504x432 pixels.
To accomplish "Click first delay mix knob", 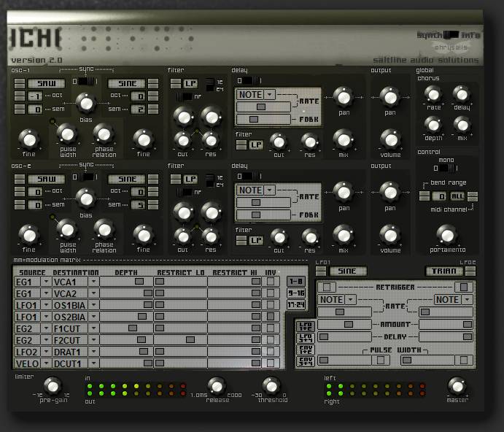I will [344, 139].
